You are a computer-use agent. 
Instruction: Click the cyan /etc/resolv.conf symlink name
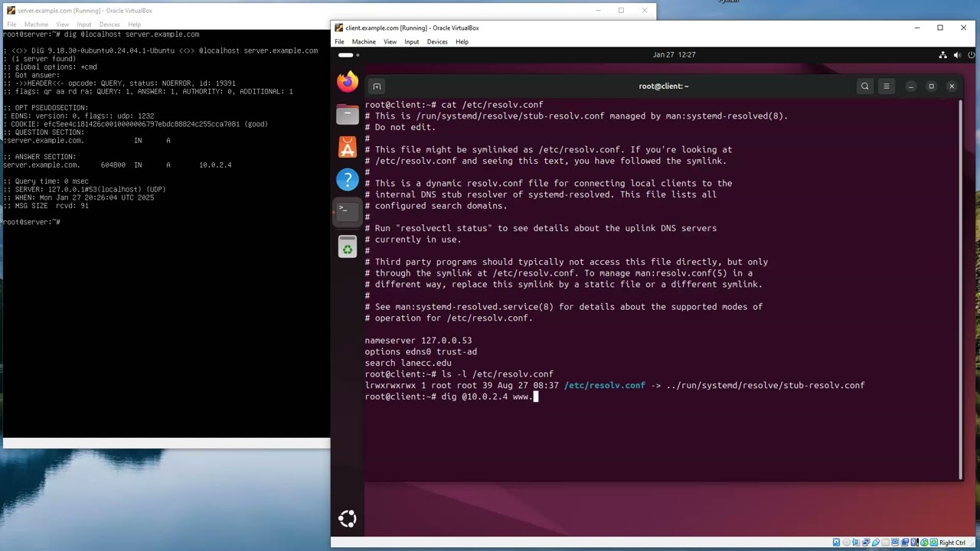click(x=604, y=386)
